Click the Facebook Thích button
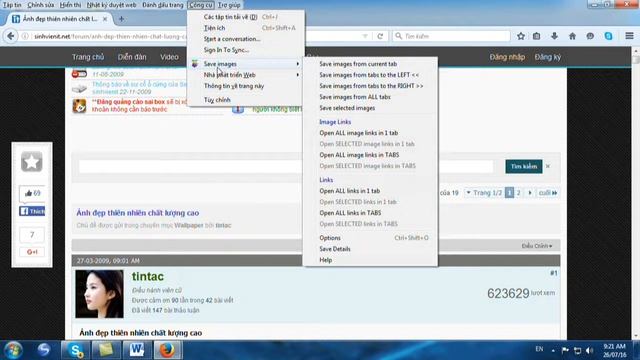The height and width of the screenshot is (360, 640). point(32,211)
